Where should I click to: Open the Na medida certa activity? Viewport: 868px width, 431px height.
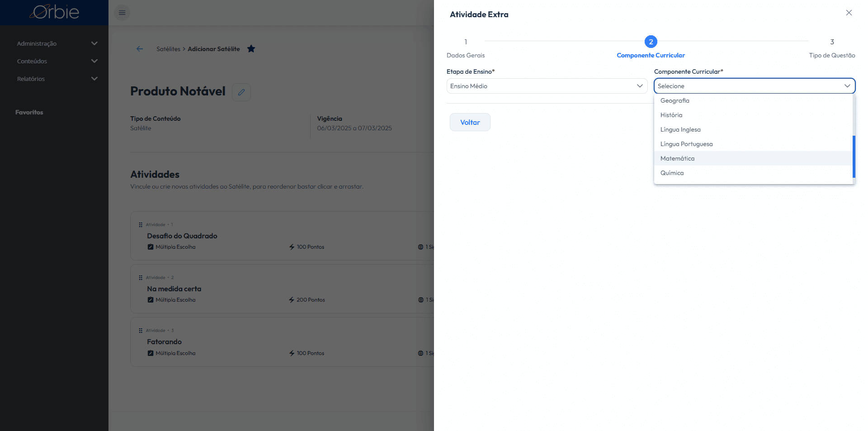[174, 289]
